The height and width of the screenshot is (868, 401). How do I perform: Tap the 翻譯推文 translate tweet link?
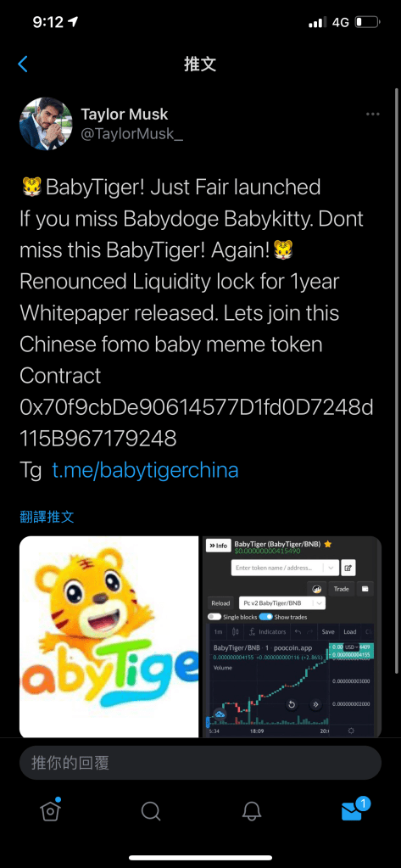pyautogui.click(x=47, y=517)
